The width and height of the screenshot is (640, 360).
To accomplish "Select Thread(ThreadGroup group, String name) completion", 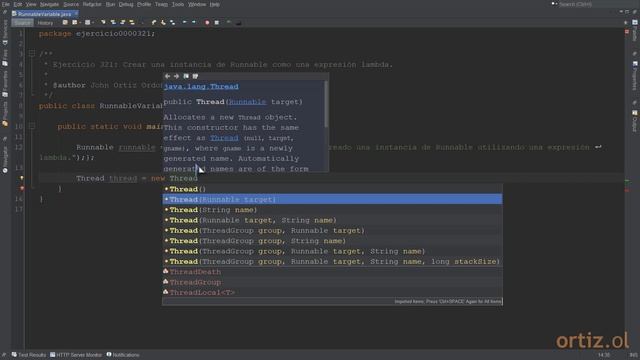I will point(332,241).
